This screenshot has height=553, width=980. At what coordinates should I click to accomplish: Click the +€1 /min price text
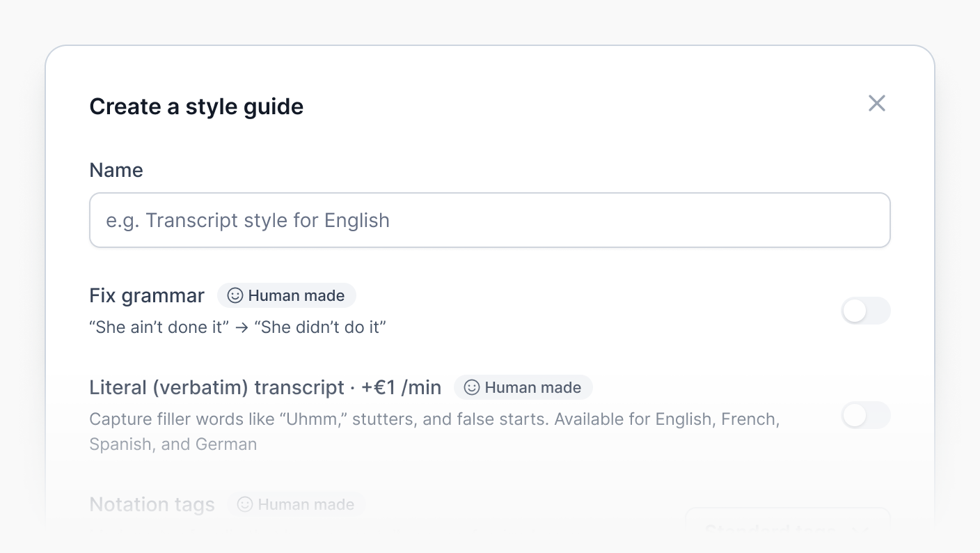pyautogui.click(x=401, y=387)
